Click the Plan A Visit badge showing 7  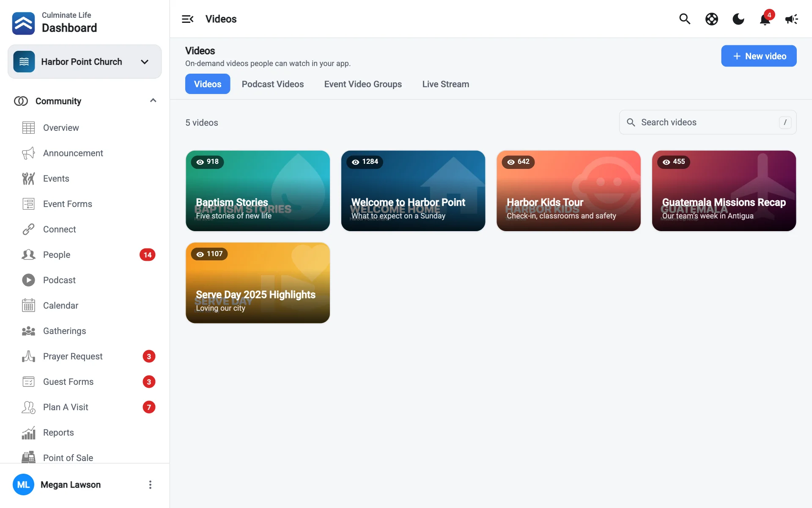pyautogui.click(x=149, y=407)
